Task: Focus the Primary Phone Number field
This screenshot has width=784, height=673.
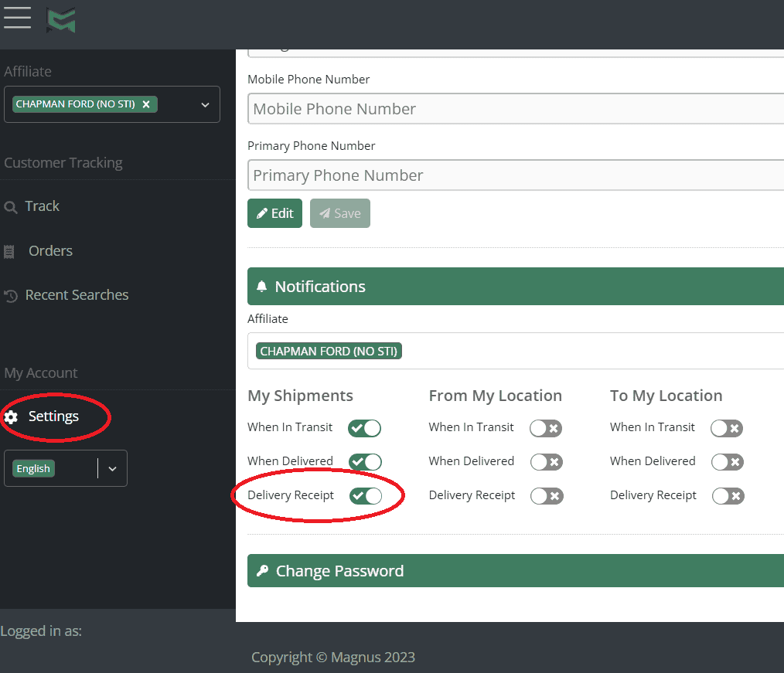Action: pyautogui.click(x=516, y=175)
